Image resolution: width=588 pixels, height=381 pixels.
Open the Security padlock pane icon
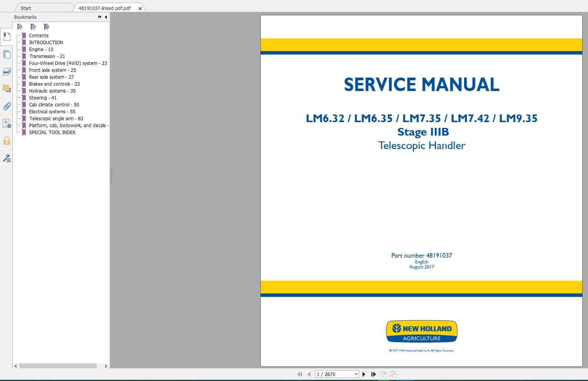7,141
